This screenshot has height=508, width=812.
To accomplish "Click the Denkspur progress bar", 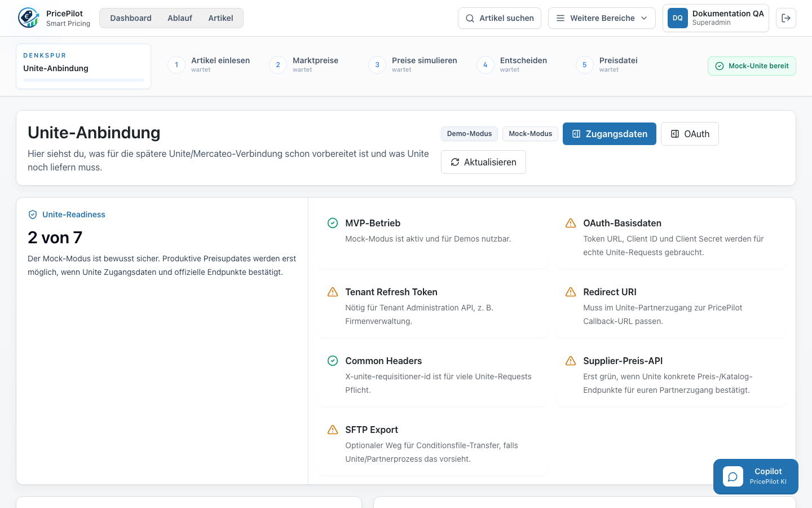I will click(83, 80).
